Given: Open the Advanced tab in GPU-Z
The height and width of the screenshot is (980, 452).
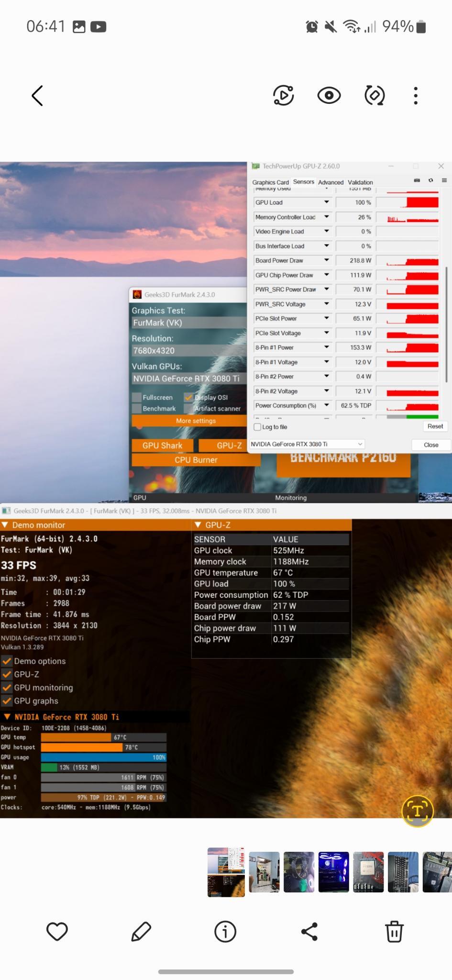Looking at the screenshot, I should (331, 182).
